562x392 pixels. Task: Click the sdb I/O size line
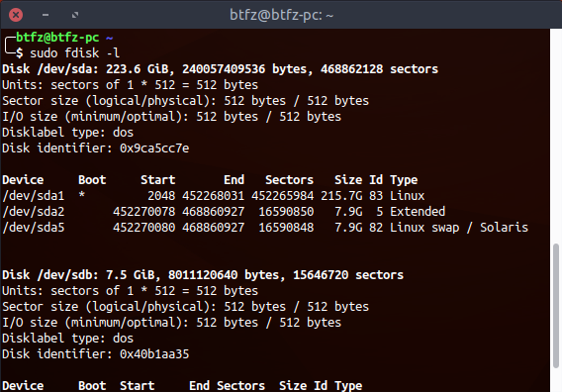(172, 323)
